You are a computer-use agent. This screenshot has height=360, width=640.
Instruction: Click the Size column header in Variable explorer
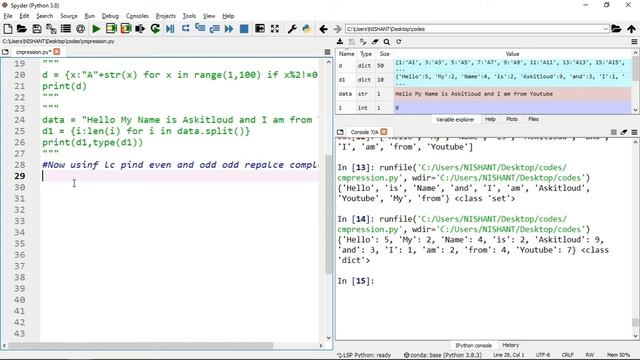(384, 54)
